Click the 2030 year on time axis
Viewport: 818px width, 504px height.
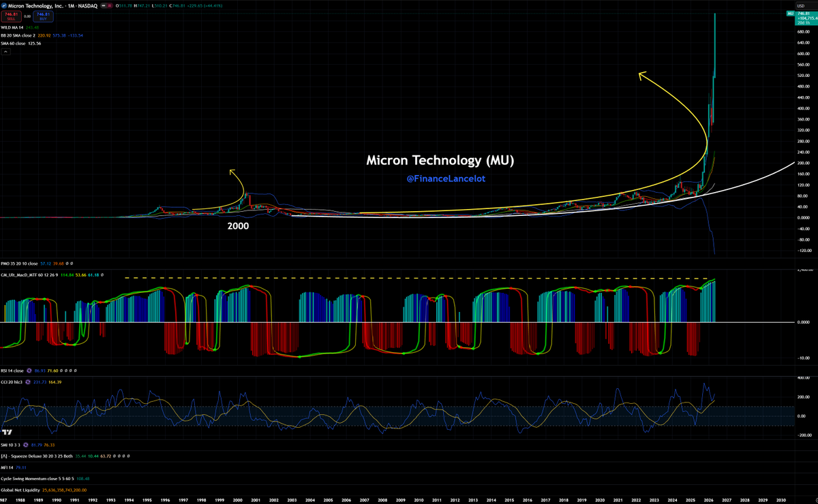pyautogui.click(x=781, y=499)
